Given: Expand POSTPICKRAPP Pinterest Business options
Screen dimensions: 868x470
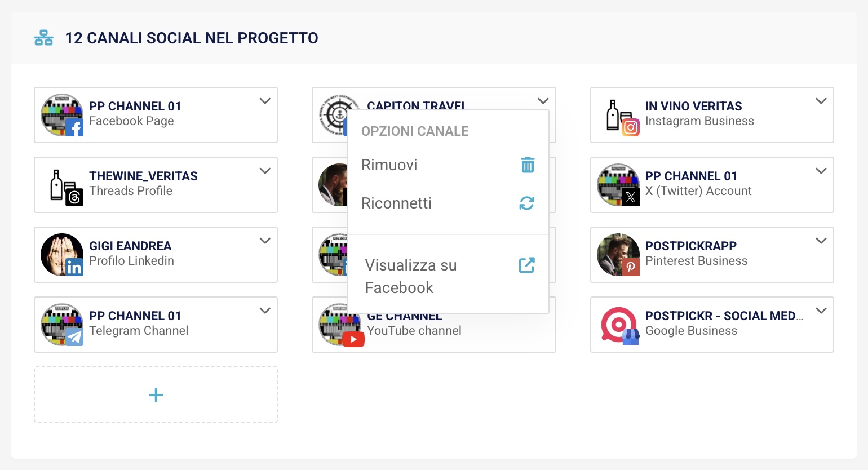Looking at the screenshot, I should [x=821, y=241].
